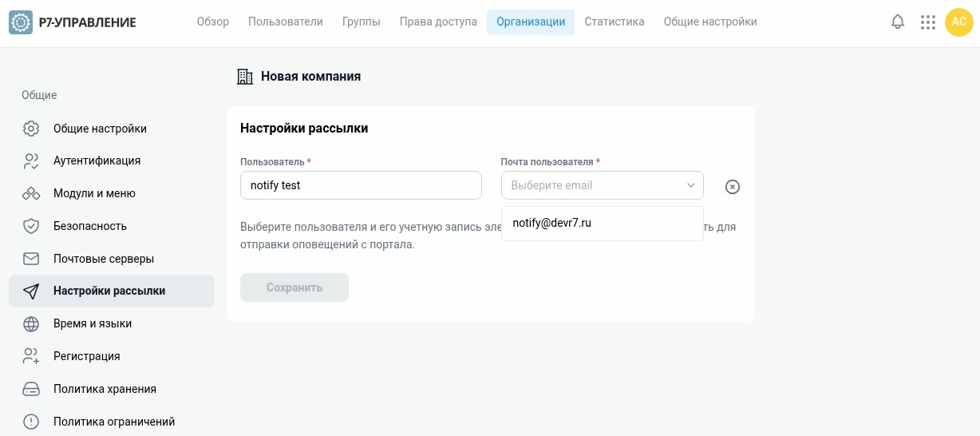Open Политика хранения
980x436 pixels.
112,389
